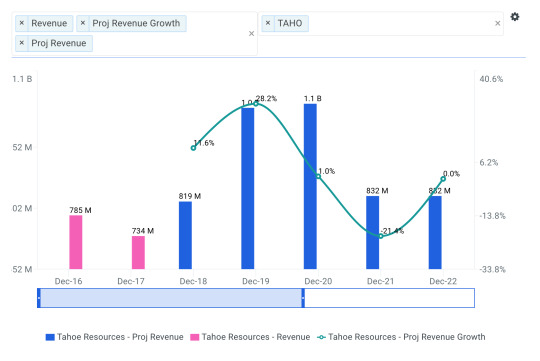The width and height of the screenshot is (540, 361).
Task: Open the chart settings gear icon
Action: [x=515, y=17]
